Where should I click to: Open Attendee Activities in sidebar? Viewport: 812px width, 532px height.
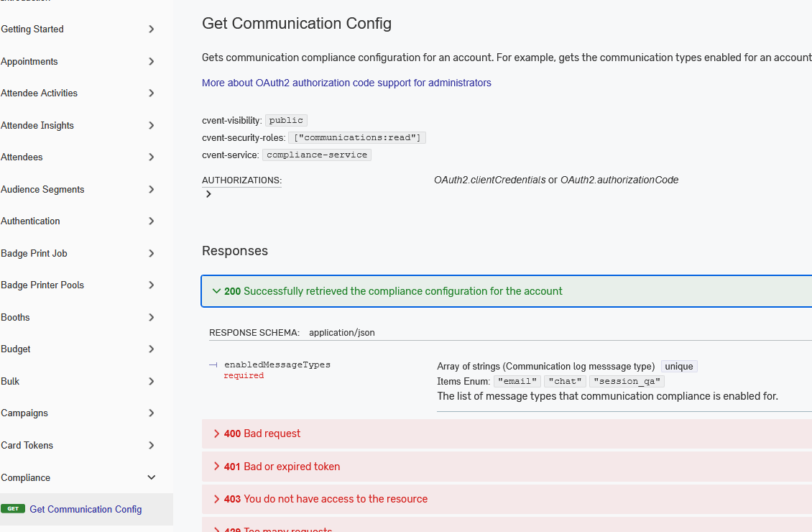click(39, 93)
